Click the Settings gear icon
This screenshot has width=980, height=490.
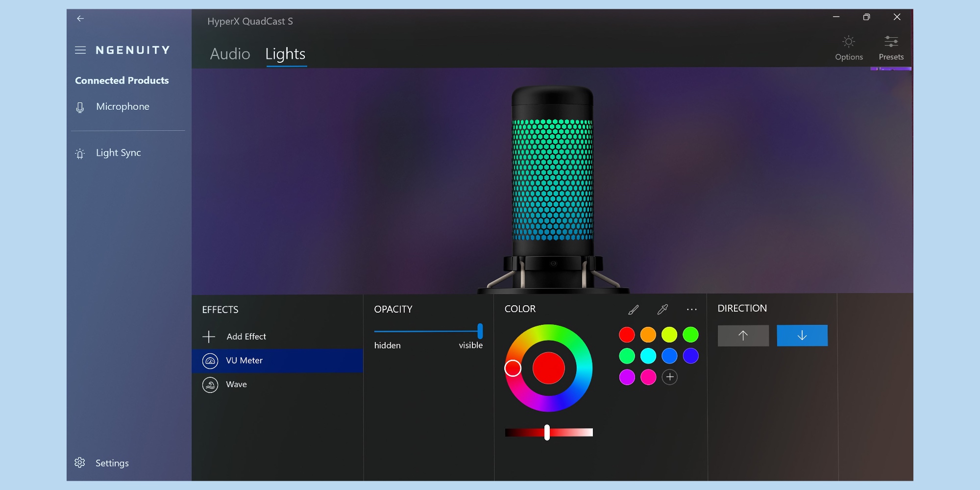(80, 463)
